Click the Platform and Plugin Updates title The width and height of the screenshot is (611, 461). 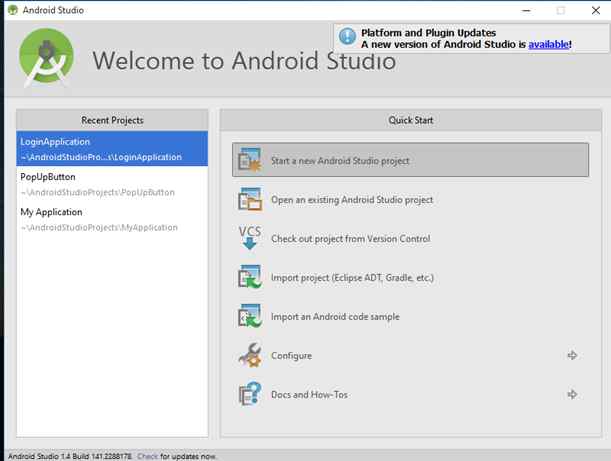coord(429,33)
